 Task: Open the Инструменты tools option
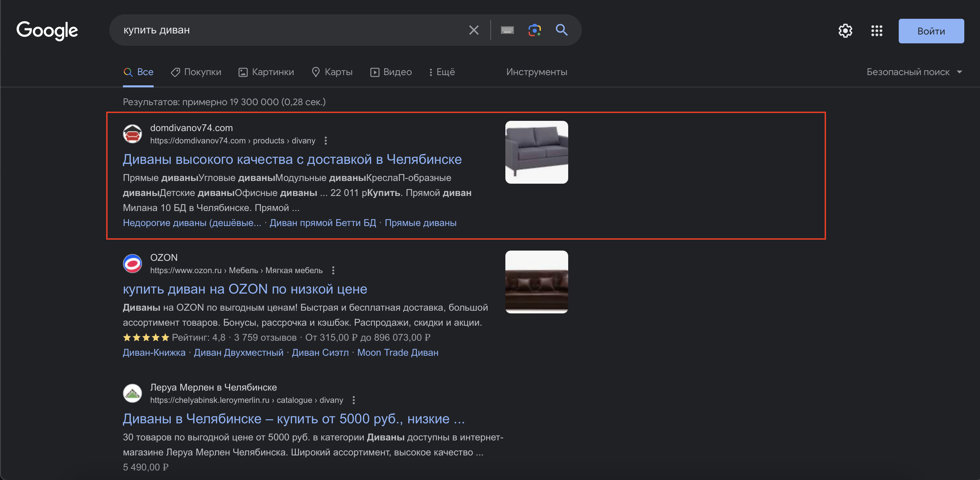pos(536,72)
